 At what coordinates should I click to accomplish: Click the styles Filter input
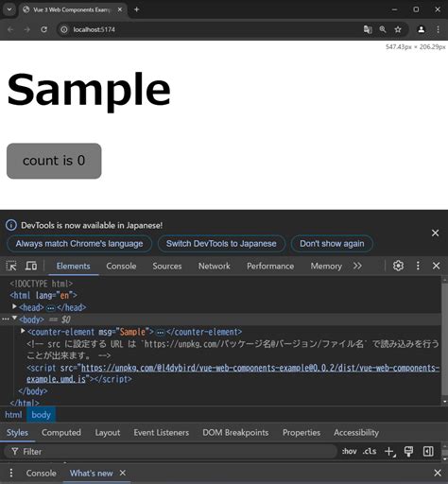(x=170, y=452)
